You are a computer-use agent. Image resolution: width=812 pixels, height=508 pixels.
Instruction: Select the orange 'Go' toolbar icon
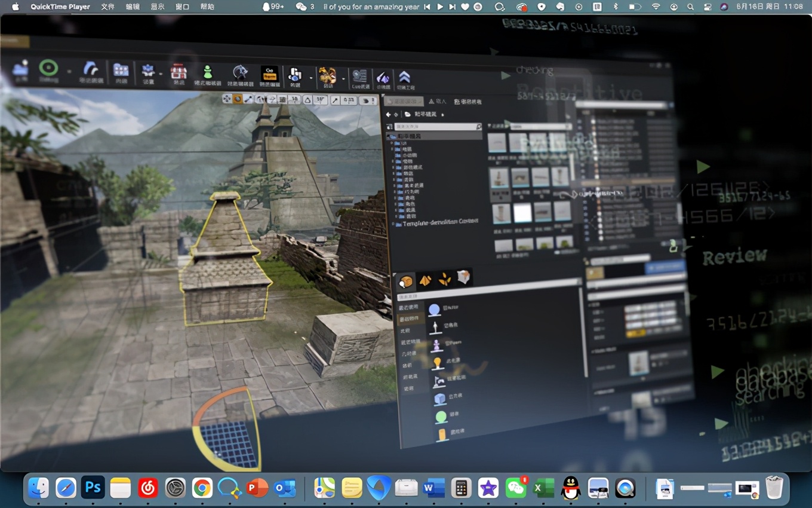pos(269,74)
